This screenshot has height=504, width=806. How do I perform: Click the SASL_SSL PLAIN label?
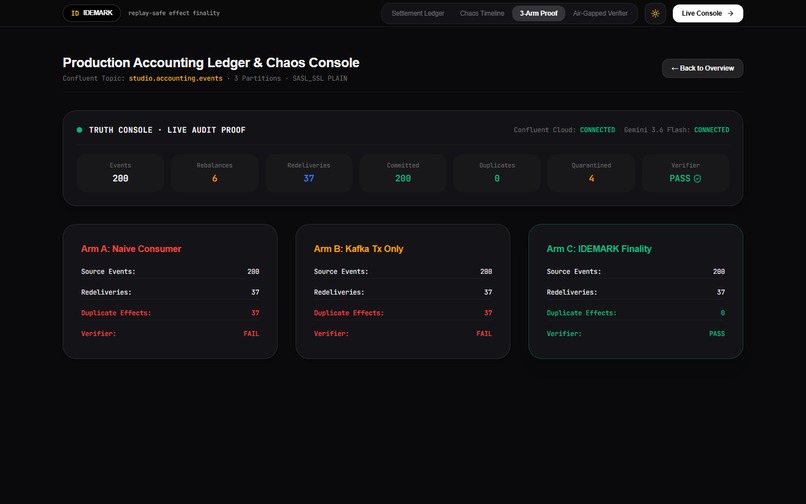[320, 78]
